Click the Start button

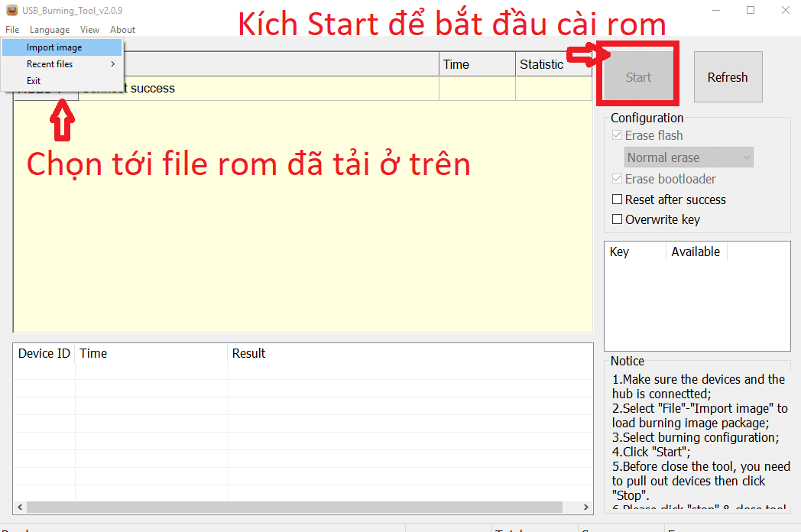638,77
